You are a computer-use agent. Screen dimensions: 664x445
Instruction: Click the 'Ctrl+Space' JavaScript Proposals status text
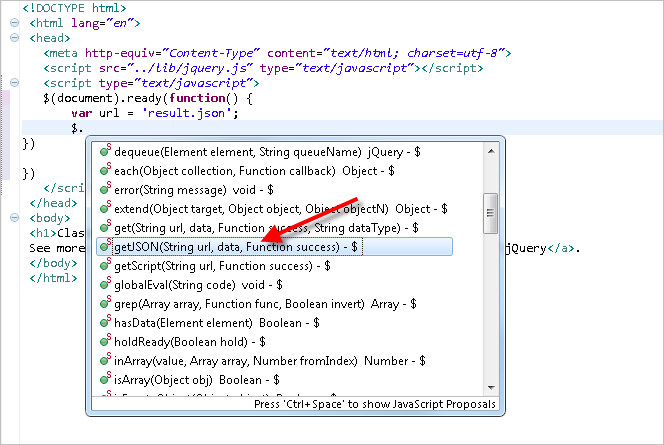pyautogui.click(x=375, y=404)
